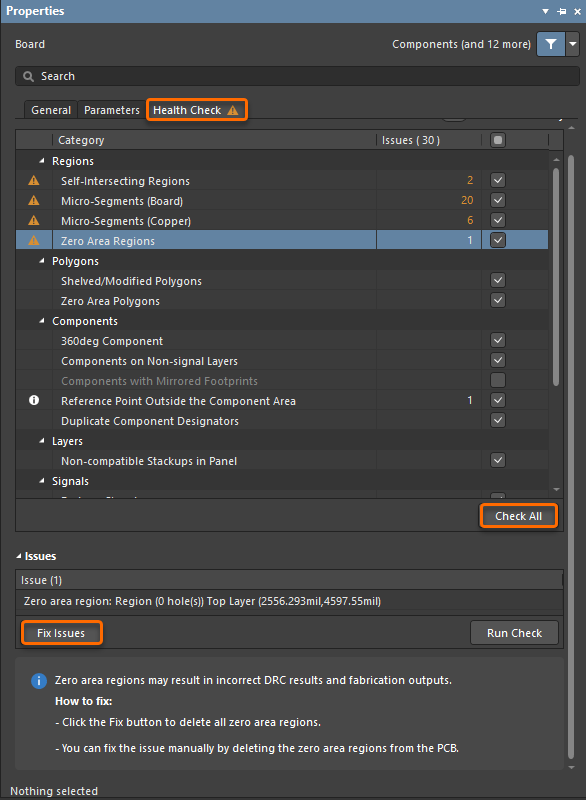
Task: Uncheck Self-Intersecting Regions checkbox
Action: [x=498, y=180]
